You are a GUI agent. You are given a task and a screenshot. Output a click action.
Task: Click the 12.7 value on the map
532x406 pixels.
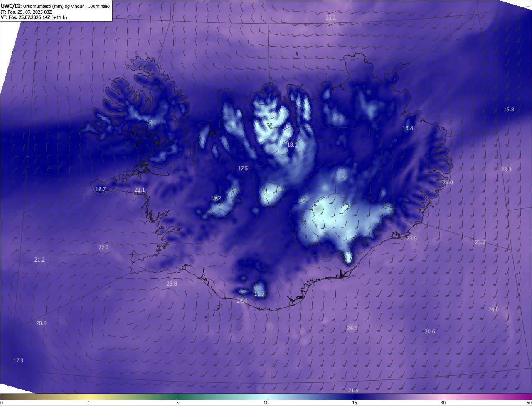101,189
